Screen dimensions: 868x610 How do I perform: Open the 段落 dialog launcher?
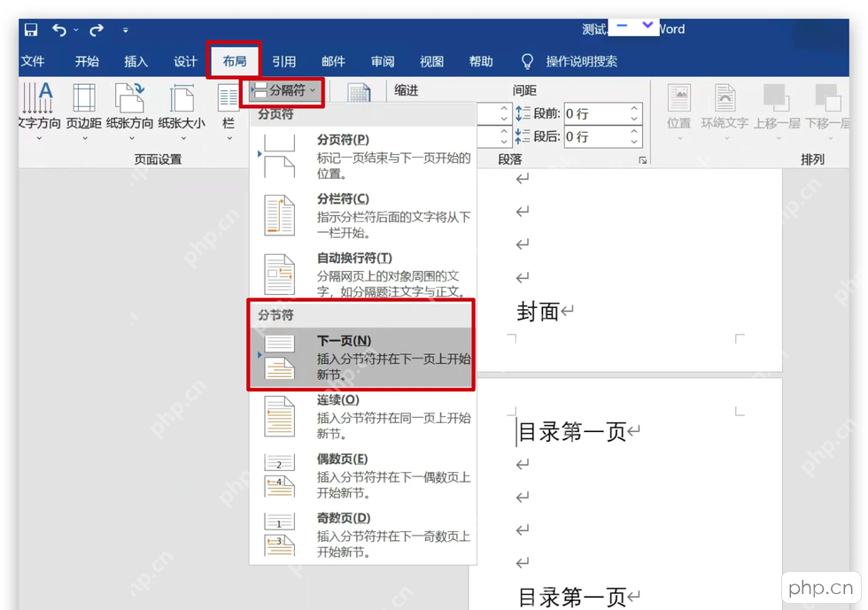(x=643, y=160)
